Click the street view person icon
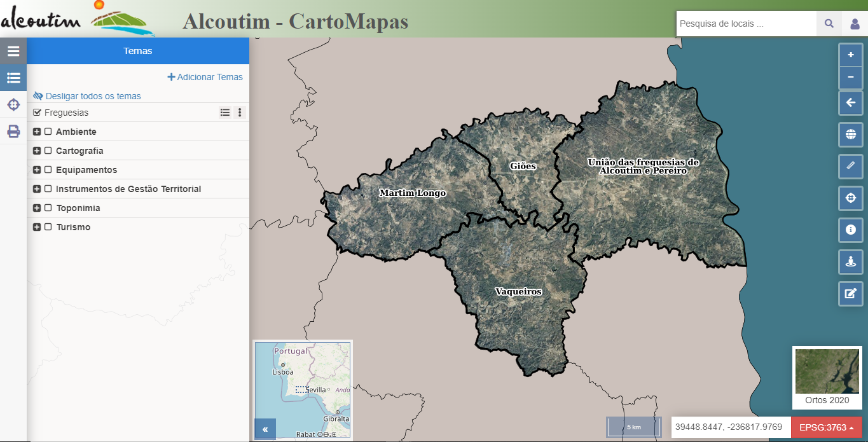Image resolution: width=868 pixels, height=442 pixels. coord(851,261)
